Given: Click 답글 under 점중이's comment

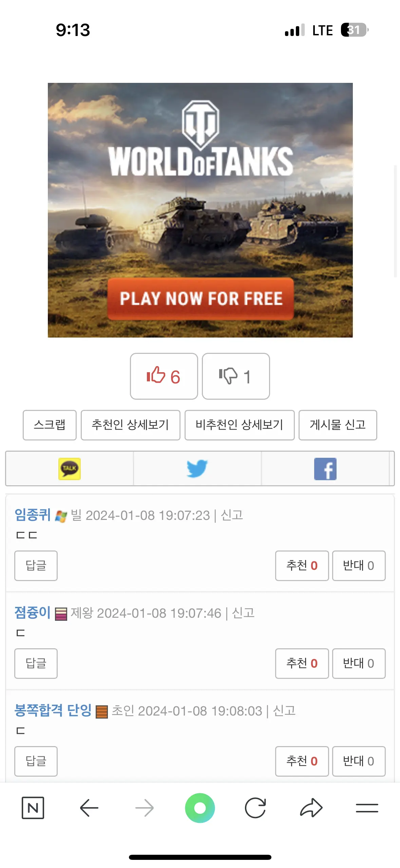Looking at the screenshot, I should [36, 664].
